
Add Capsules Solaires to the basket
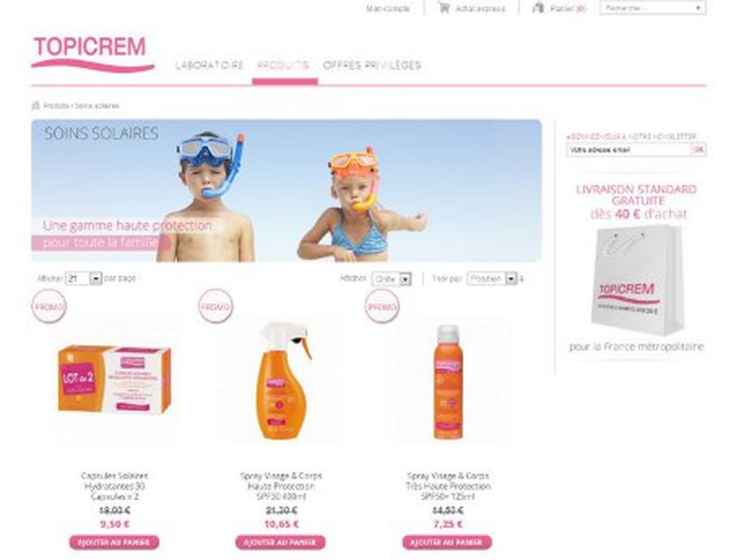point(114,542)
